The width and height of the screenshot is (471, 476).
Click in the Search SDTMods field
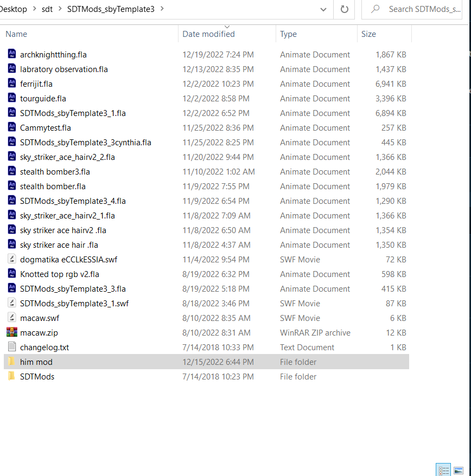pyautogui.click(x=423, y=9)
